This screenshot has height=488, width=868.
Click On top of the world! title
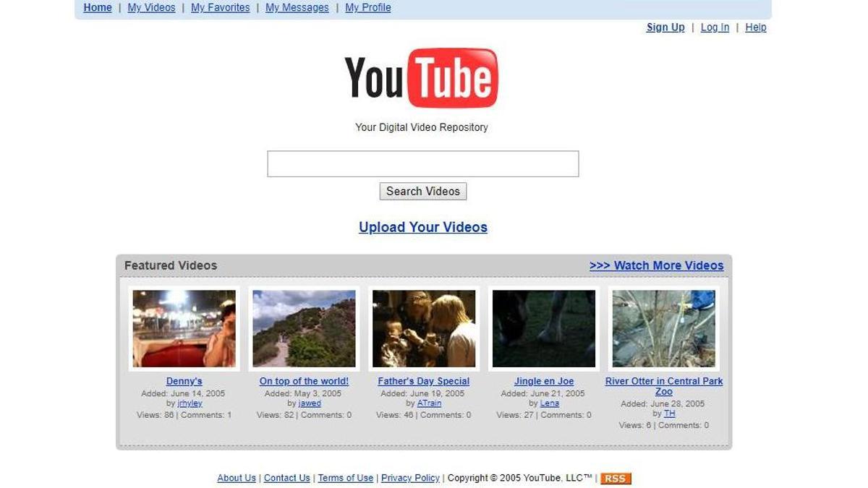coord(304,381)
